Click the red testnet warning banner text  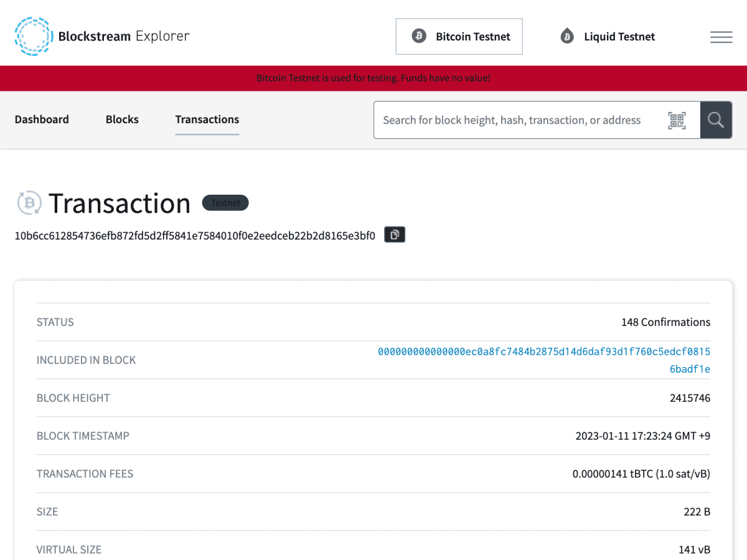(374, 78)
